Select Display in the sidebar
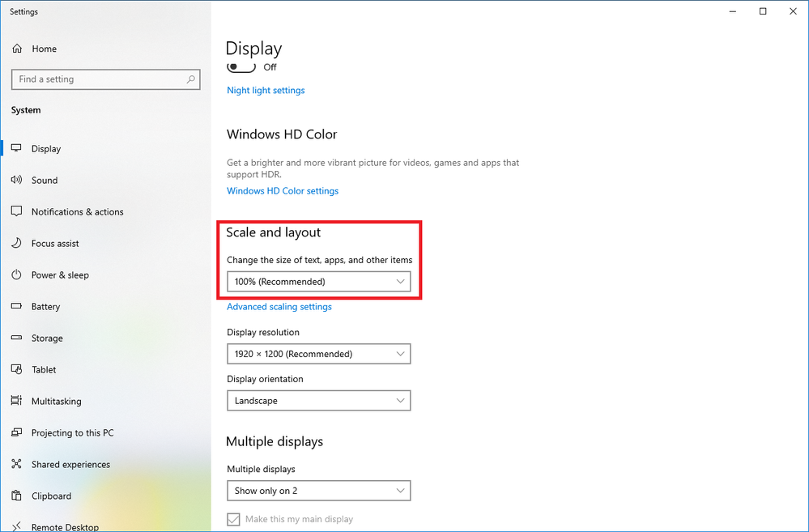Image resolution: width=809 pixels, height=532 pixels. click(106, 149)
